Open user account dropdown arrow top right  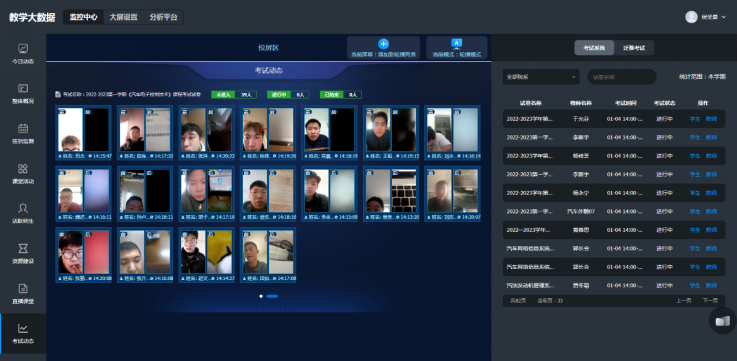[x=723, y=17]
